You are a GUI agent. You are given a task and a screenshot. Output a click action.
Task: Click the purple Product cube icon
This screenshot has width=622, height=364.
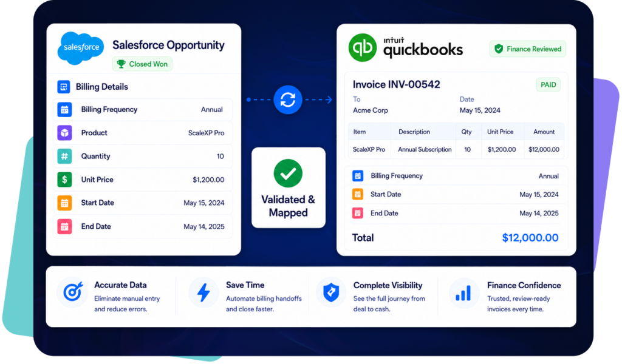64,133
